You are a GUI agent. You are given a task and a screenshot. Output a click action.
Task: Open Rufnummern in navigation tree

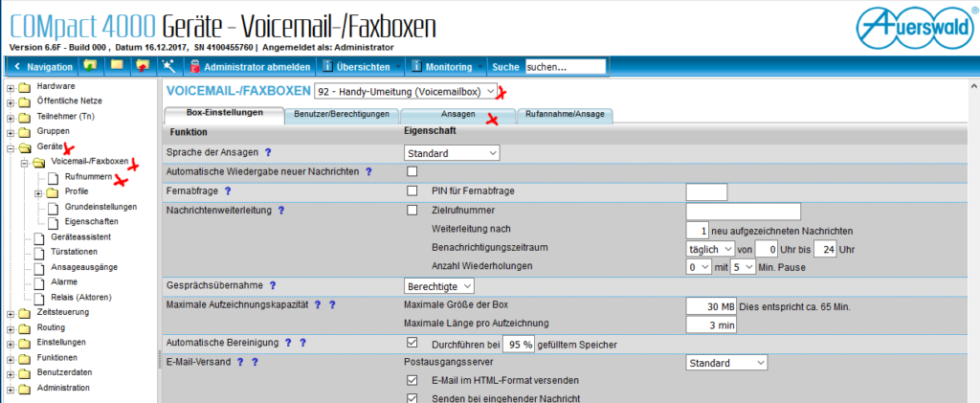(x=88, y=177)
